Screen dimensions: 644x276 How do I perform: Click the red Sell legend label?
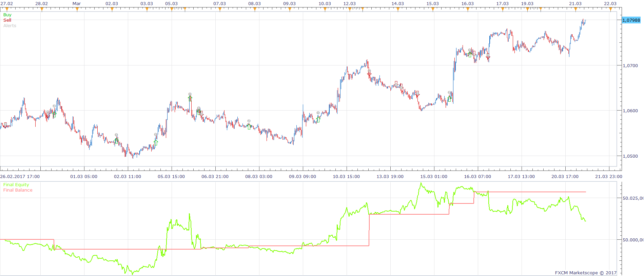click(7, 20)
